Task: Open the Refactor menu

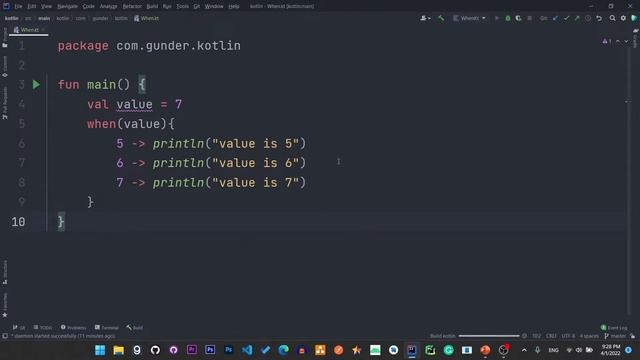Action: (132, 7)
